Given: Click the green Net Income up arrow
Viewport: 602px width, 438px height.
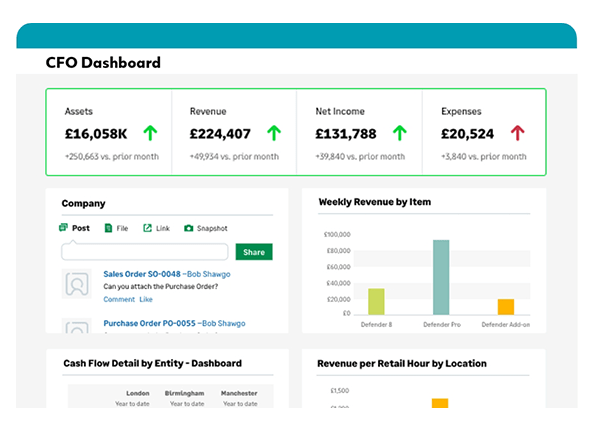Looking at the screenshot, I should 399,132.
